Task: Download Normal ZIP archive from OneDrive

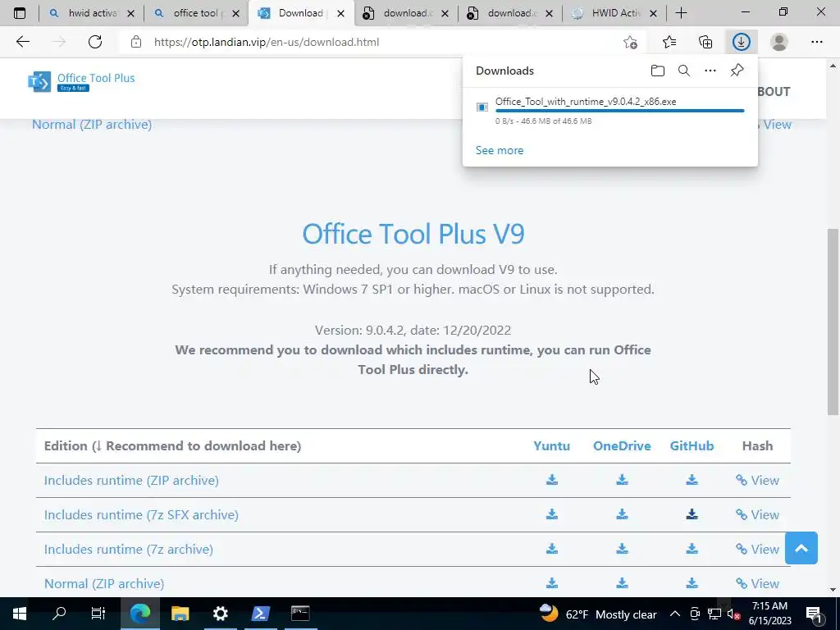Action: coord(622,583)
